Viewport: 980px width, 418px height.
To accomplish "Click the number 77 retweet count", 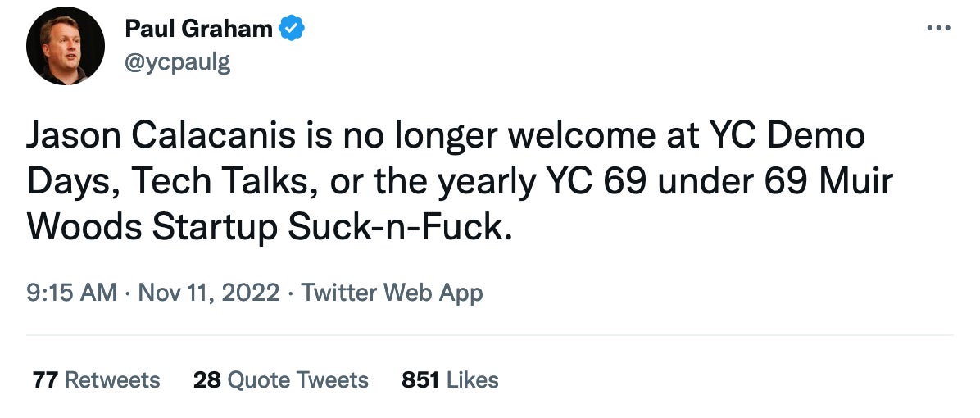I will pos(45,380).
